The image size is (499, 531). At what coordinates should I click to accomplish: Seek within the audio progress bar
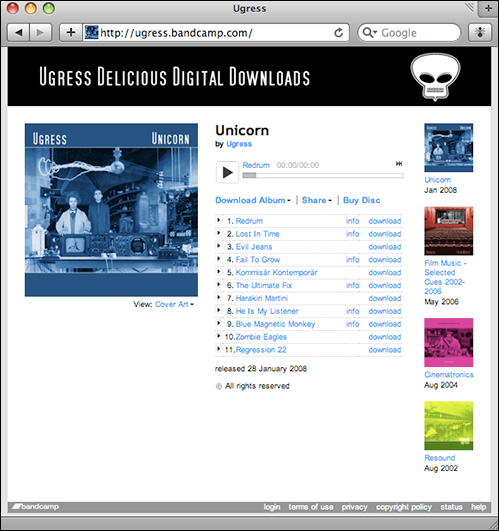click(x=323, y=175)
